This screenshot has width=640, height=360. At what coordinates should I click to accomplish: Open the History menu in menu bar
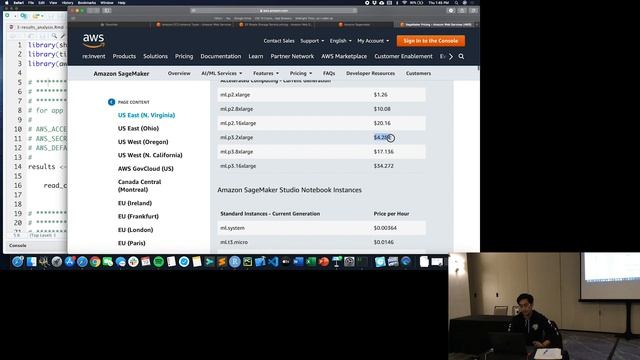[67, 2]
